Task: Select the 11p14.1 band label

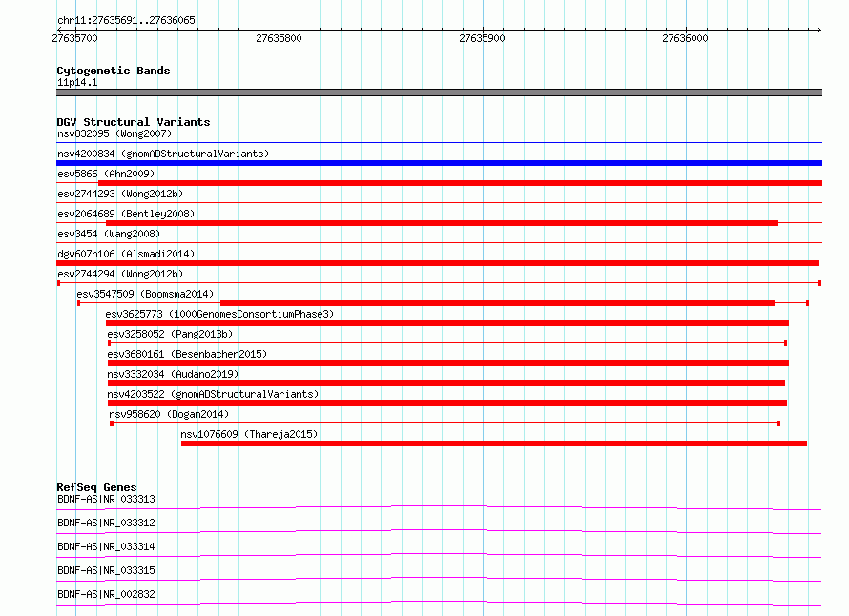Action: click(x=77, y=82)
